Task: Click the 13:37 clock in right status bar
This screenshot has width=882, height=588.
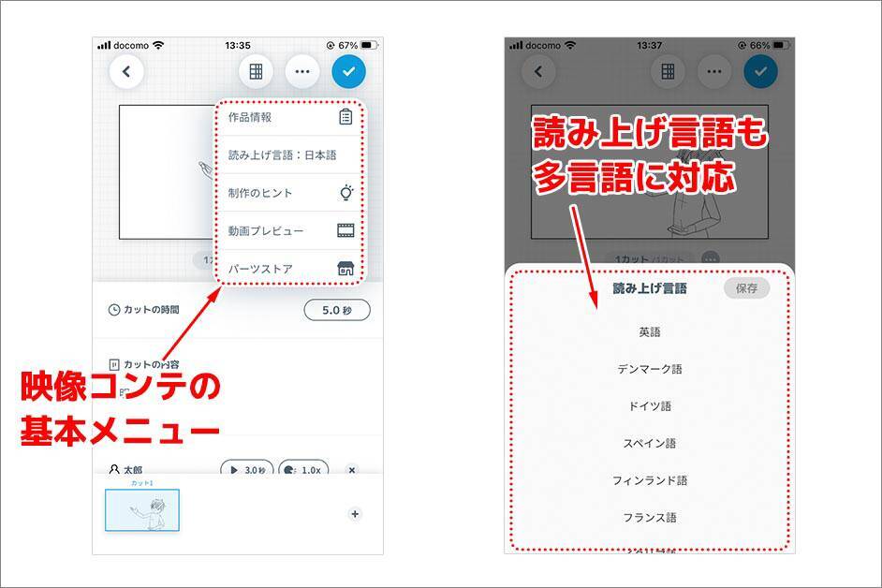Action: (x=649, y=45)
